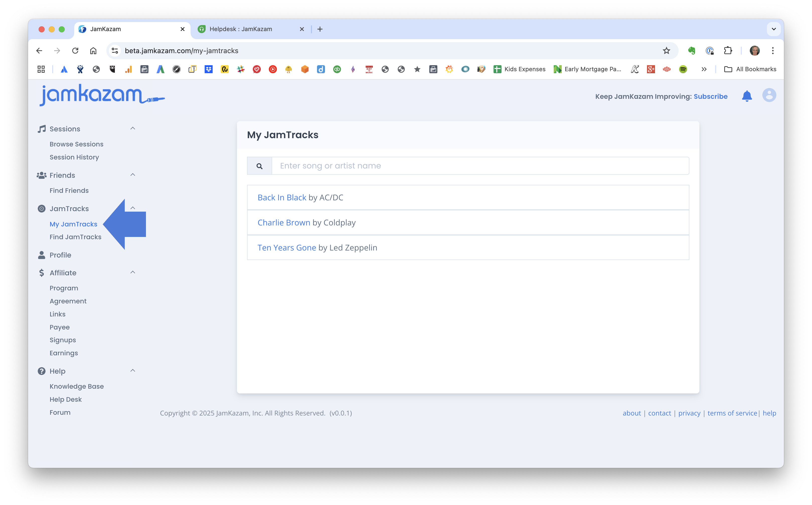Open Find JamTracks in the sidebar
This screenshot has height=505, width=812.
[x=75, y=237]
